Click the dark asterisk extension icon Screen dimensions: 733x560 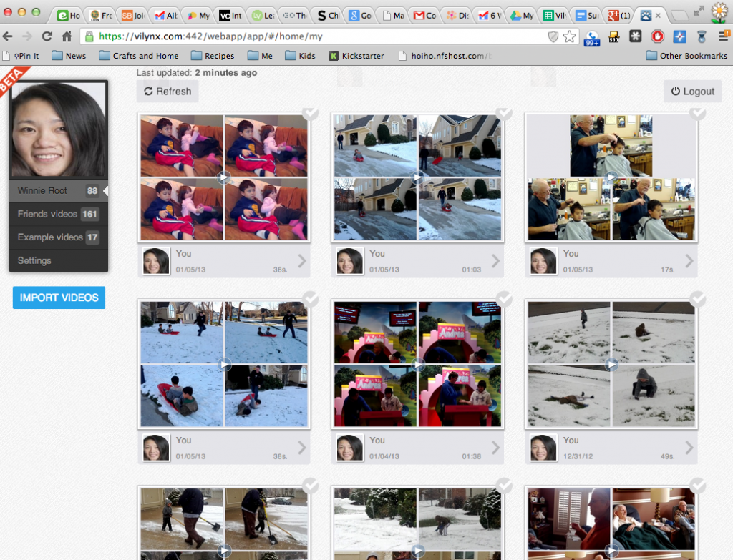pos(636,36)
